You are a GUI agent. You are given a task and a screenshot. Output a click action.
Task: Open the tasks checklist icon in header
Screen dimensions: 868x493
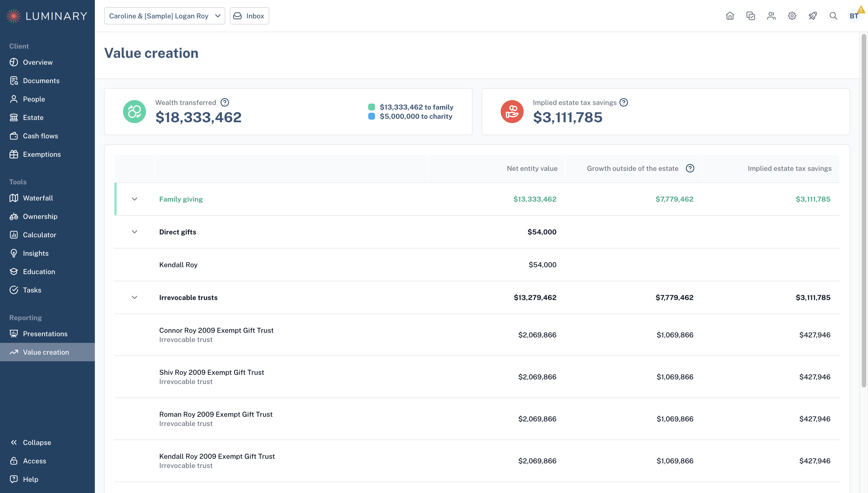(751, 16)
